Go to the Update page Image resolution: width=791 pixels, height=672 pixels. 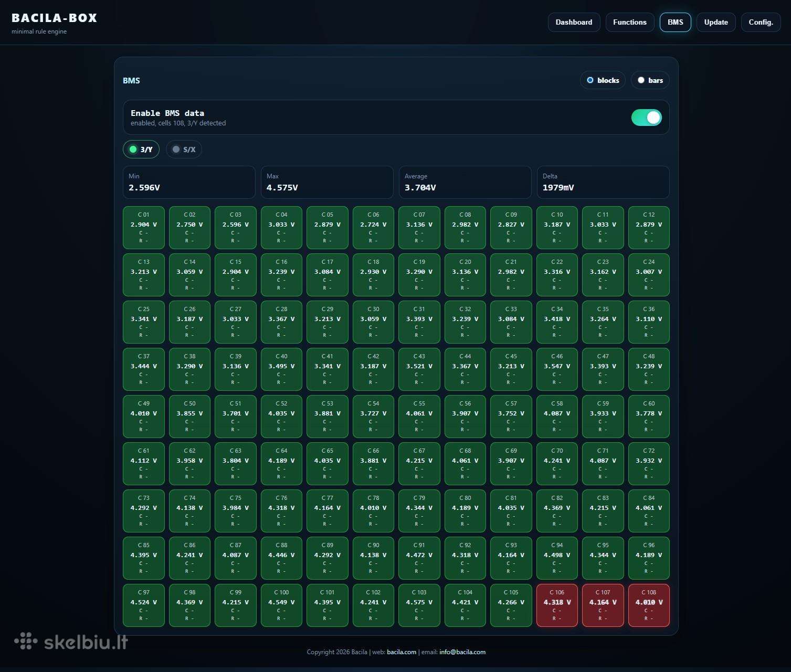click(x=716, y=22)
